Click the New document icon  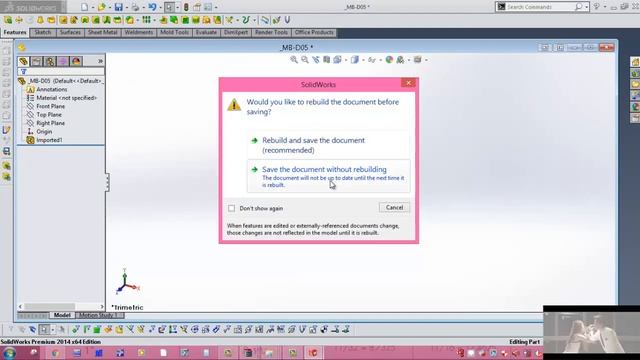click(84, 7)
